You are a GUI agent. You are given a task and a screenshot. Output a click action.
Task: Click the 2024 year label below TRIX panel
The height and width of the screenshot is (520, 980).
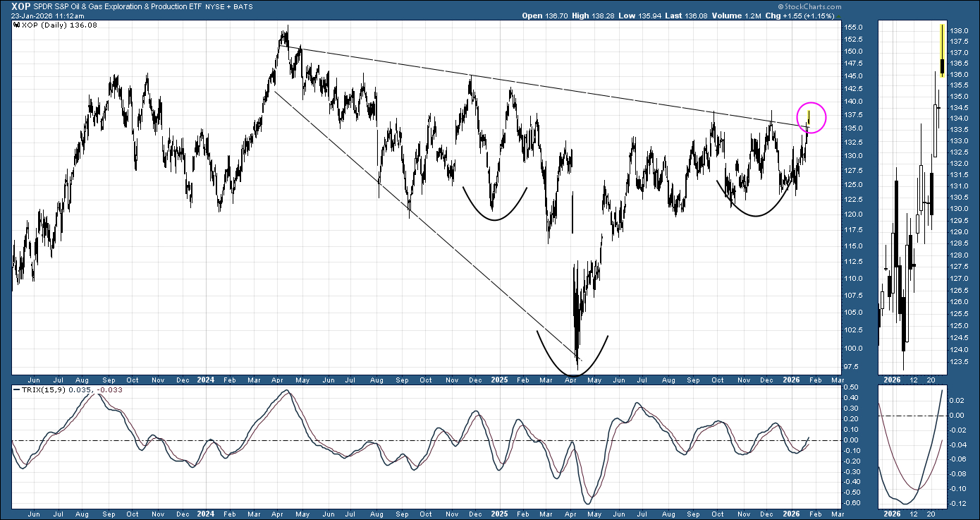tap(206, 514)
